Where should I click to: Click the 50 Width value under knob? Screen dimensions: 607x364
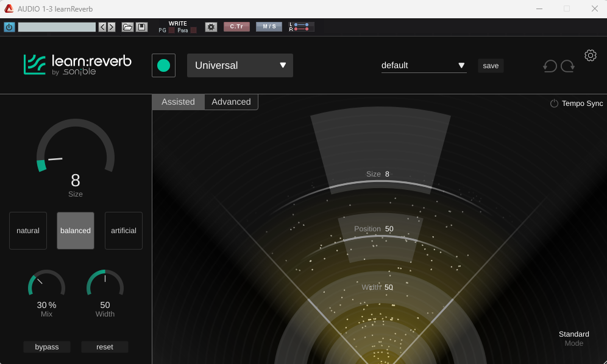[105, 305]
